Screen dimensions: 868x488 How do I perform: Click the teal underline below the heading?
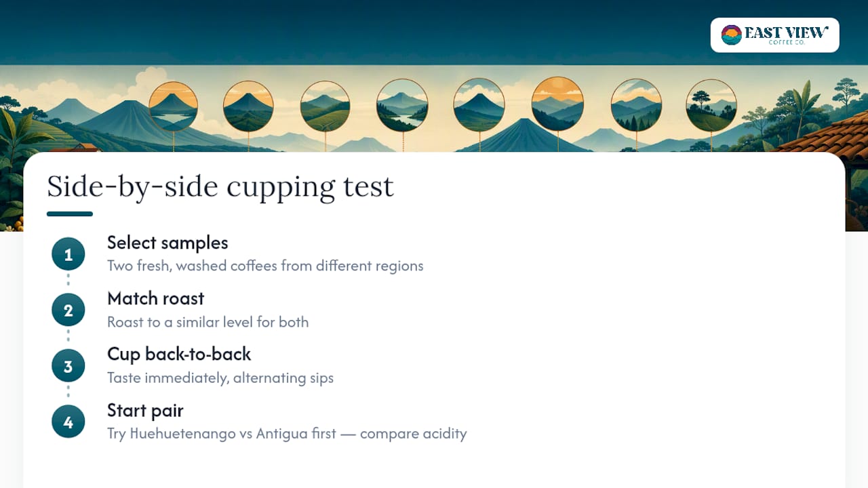tap(70, 214)
